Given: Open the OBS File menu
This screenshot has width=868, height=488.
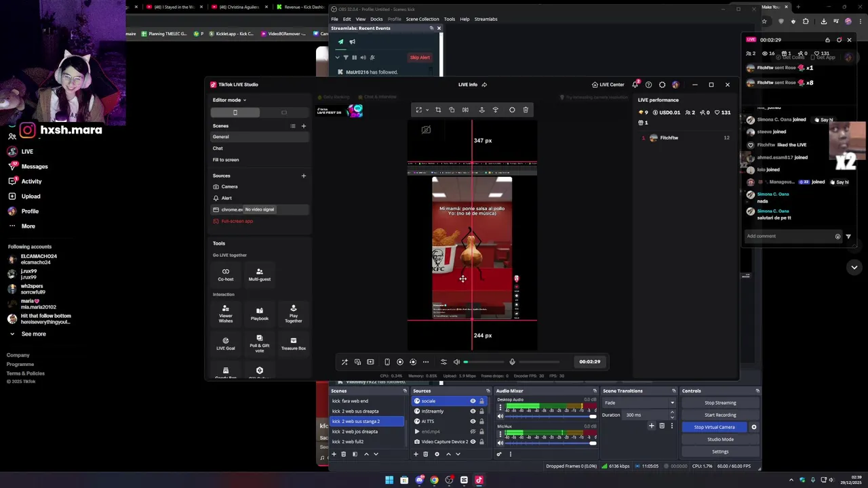Looking at the screenshot, I should (x=334, y=19).
